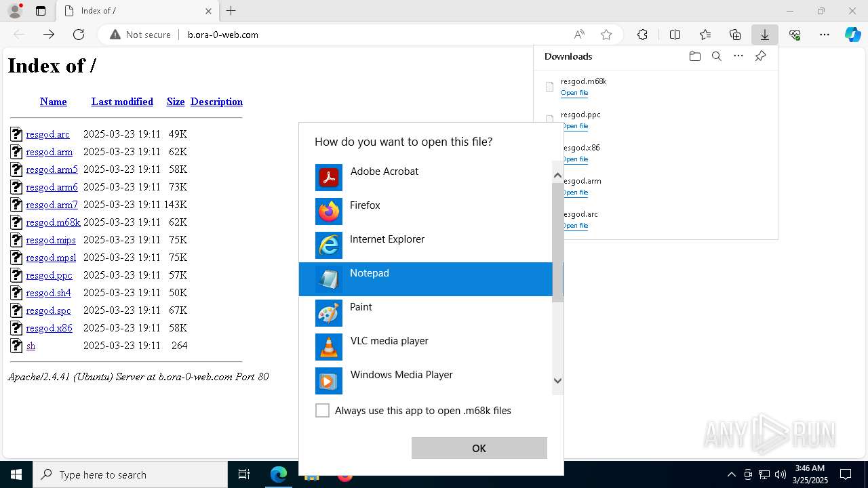This screenshot has height=488, width=868.
Task: Open a new tab with plus button
Action: 231,11
